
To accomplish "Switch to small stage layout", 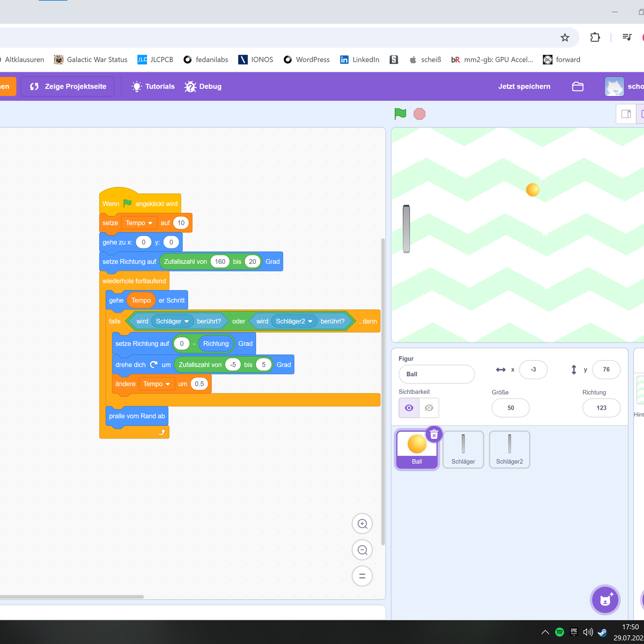I will 626,114.
